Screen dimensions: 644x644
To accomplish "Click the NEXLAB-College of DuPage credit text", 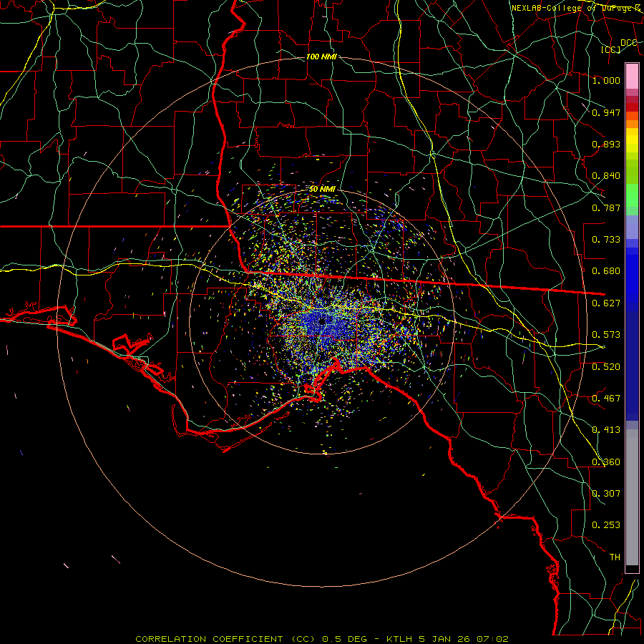I will [x=576, y=8].
